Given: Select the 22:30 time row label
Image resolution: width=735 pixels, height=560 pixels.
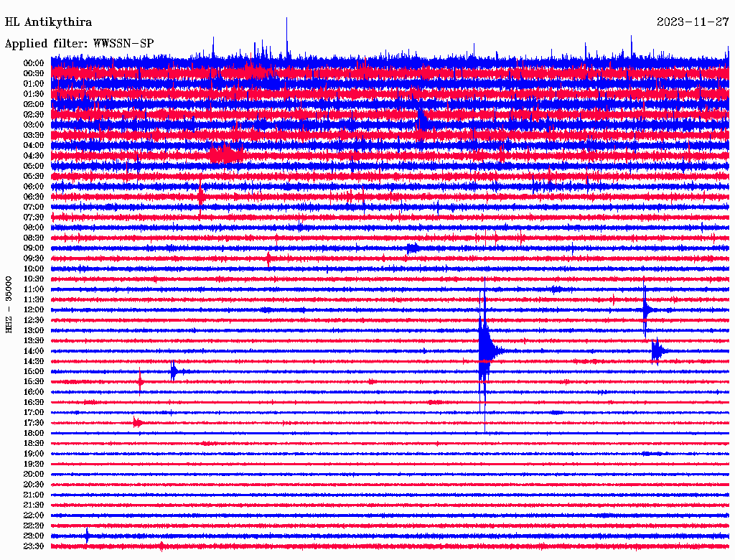Looking at the screenshot, I should click(34, 526).
